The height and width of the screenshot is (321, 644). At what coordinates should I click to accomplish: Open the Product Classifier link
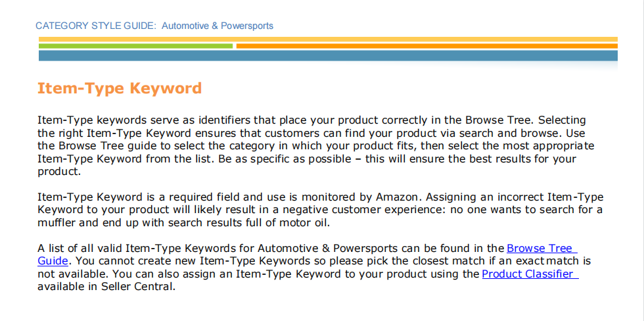[x=530, y=274]
